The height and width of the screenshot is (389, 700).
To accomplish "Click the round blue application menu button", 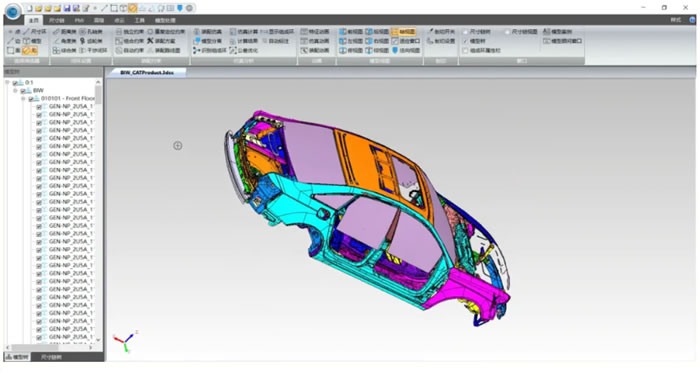I will click(x=12, y=12).
